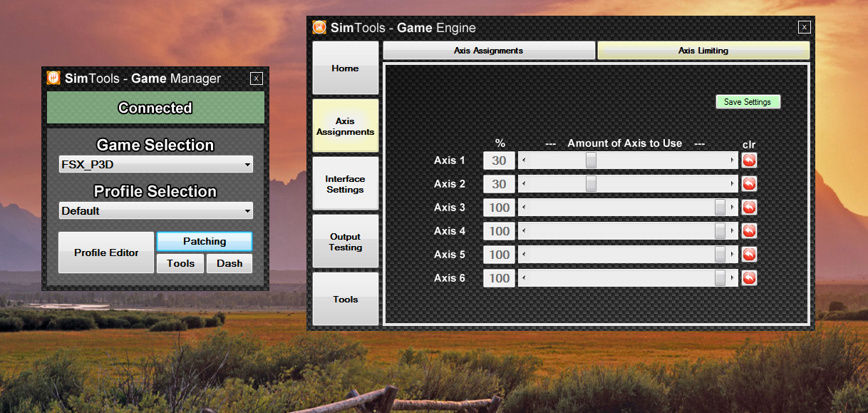Click the Axis 2 percent field
The height and width of the screenshot is (413, 868).
(x=499, y=184)
